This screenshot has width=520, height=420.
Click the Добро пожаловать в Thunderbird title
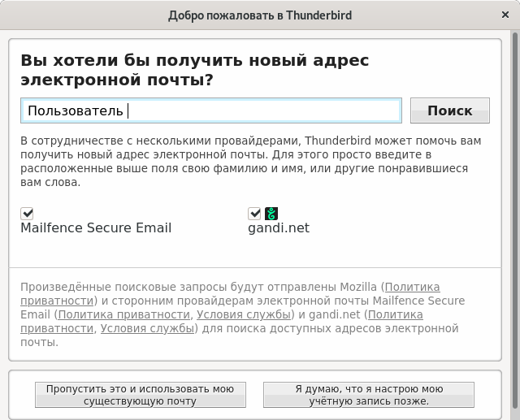pos(260,15)
